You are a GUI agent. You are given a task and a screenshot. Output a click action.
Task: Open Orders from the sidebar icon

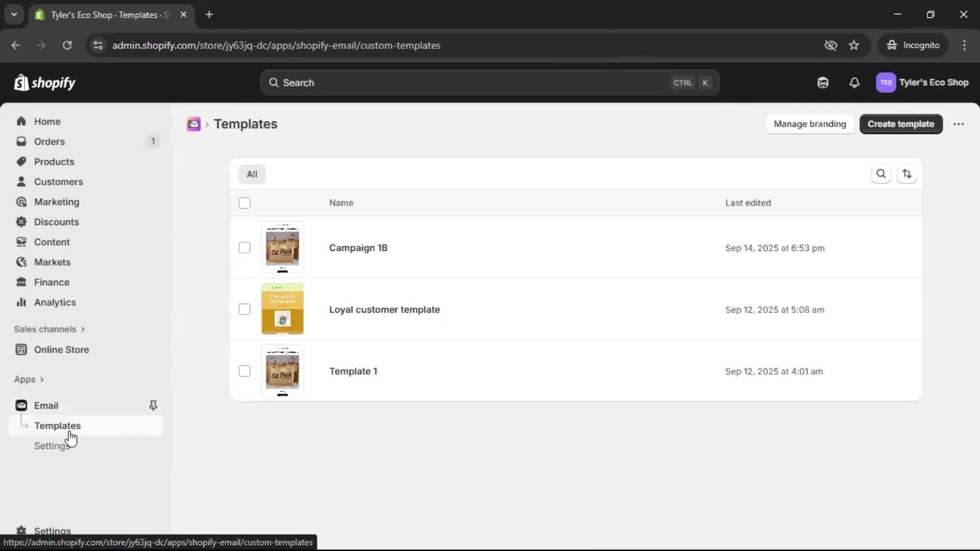(x=21, y=141)
